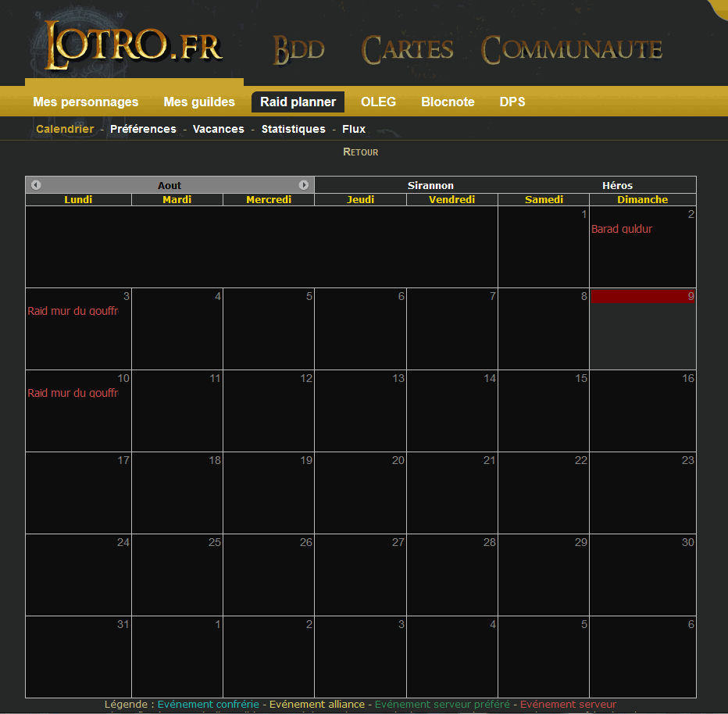
Task: Open the Communaute header section
Action: [572, 50]
